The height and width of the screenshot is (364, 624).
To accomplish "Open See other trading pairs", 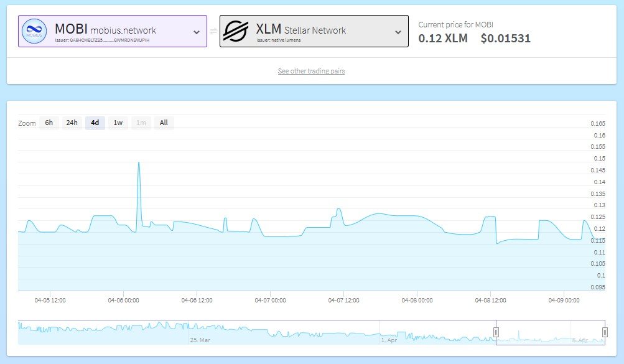I will coord(311,71).
